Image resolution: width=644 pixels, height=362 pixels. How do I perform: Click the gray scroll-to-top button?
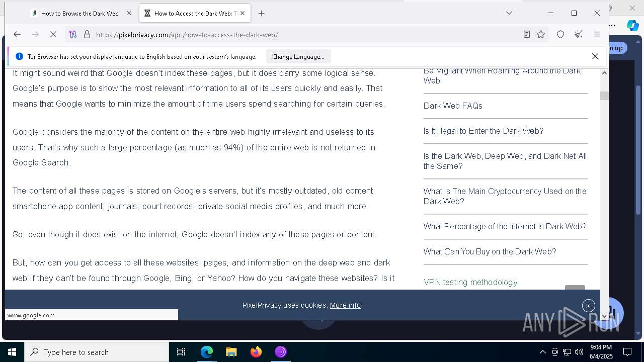(x=575, y=288)
